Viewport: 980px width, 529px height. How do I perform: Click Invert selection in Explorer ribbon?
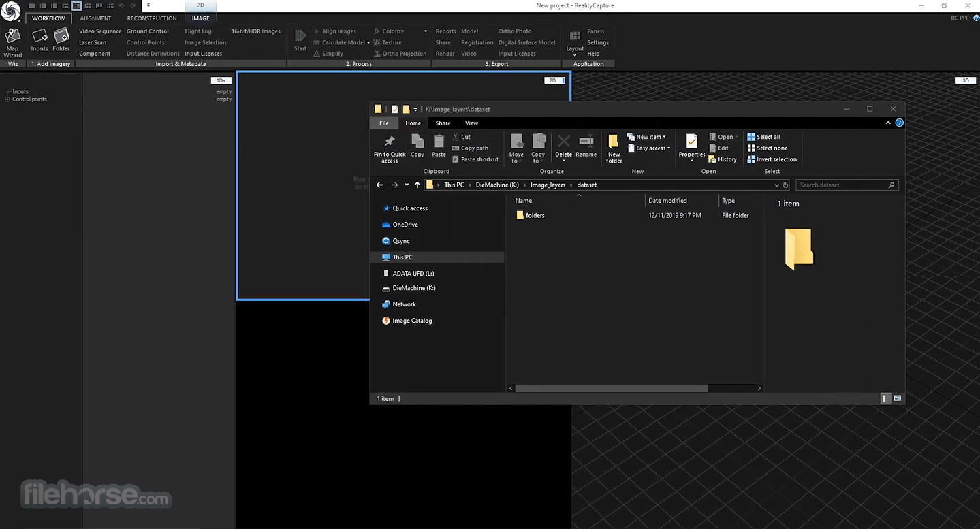(772, 159)
